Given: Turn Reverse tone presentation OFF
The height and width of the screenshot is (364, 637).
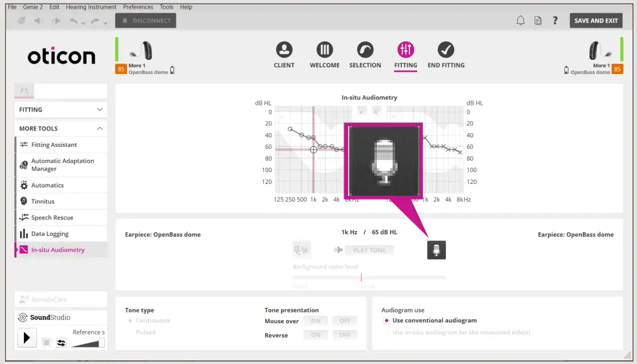Looking at the screenshot, I should 344,335.
